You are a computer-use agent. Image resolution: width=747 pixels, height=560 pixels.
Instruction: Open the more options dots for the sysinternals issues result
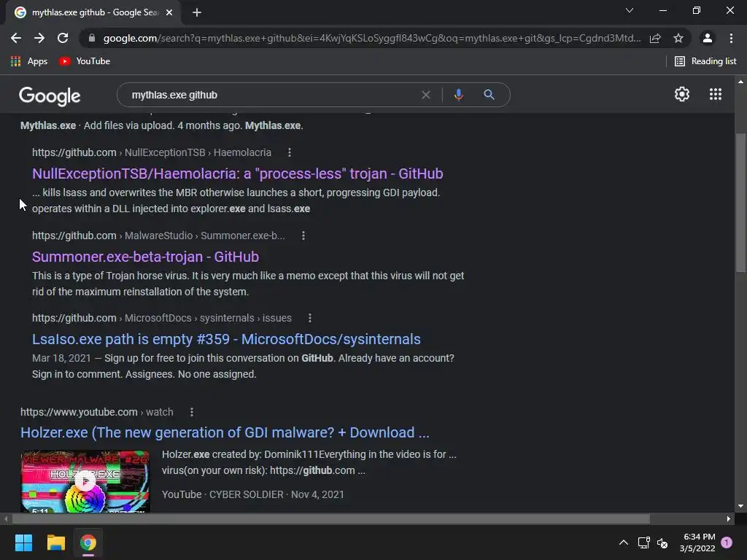tap(310, 318)
